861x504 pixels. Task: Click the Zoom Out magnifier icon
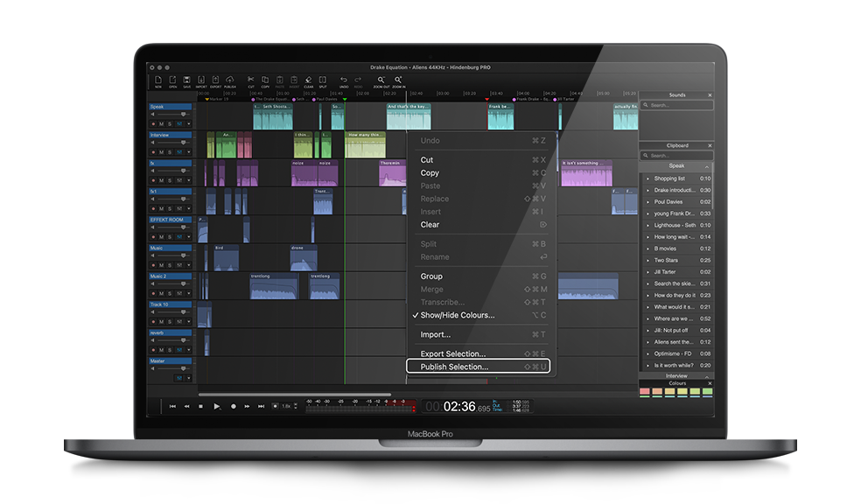tap(381, 81)
